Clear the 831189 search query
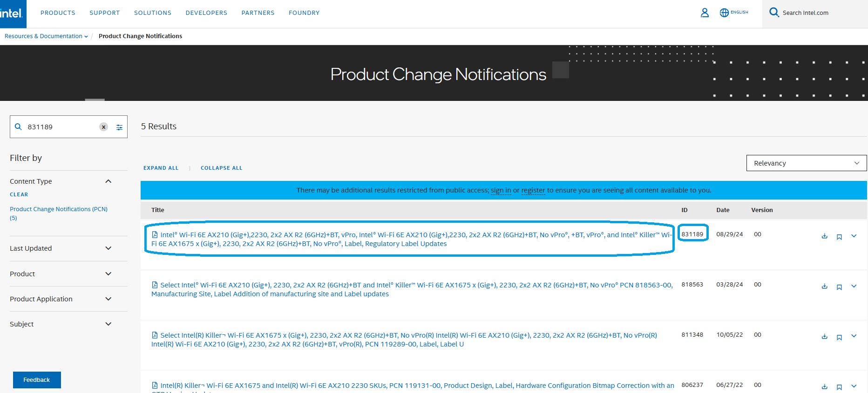 click(x=103, y=127)
